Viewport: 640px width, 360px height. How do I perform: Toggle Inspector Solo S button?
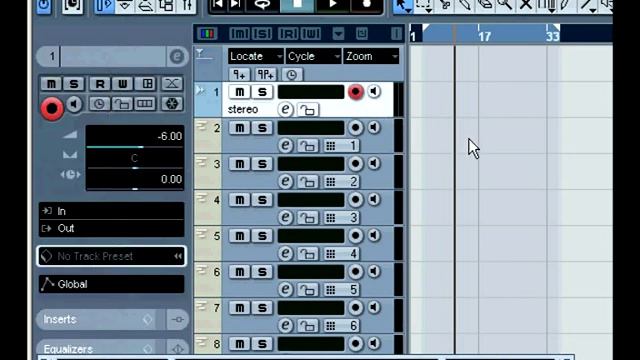(x=74, y=84)
